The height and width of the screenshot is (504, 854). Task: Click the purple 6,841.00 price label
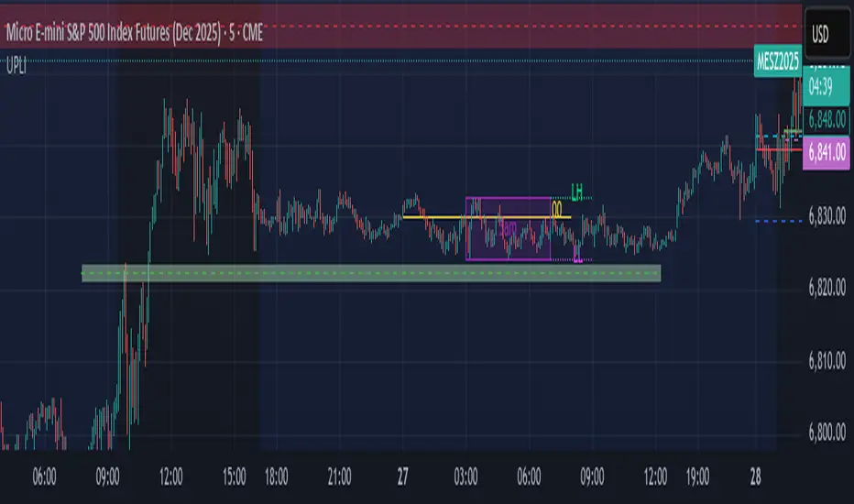click(x=827, y=152)
